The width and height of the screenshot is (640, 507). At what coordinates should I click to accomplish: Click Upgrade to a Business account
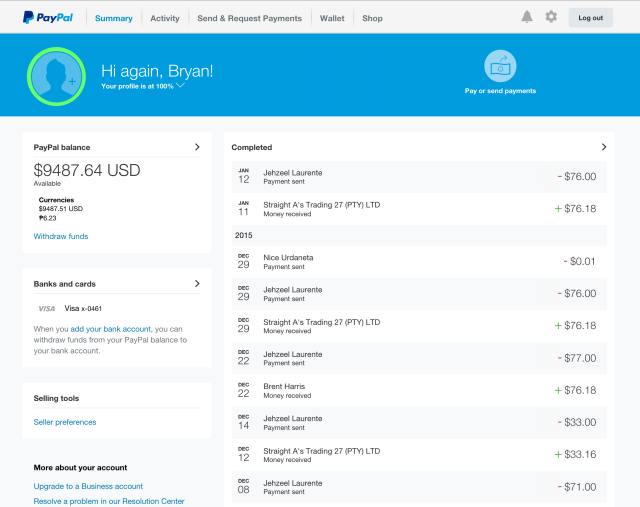tap(88, 486)
